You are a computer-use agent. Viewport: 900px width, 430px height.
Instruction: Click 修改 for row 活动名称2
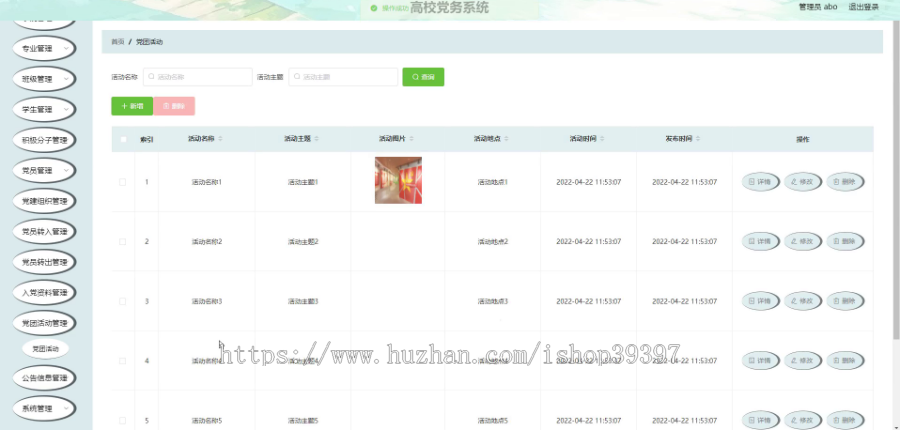point(803,242)
